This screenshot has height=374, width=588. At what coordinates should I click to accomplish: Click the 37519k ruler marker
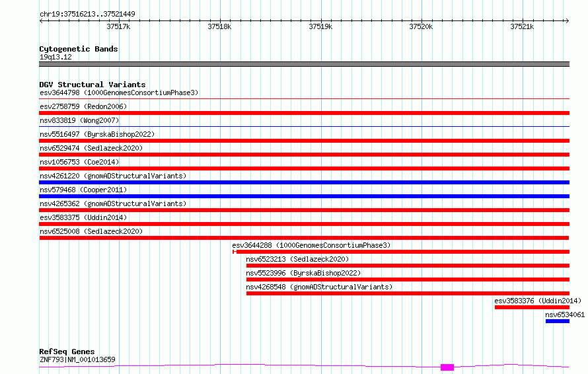320,26
